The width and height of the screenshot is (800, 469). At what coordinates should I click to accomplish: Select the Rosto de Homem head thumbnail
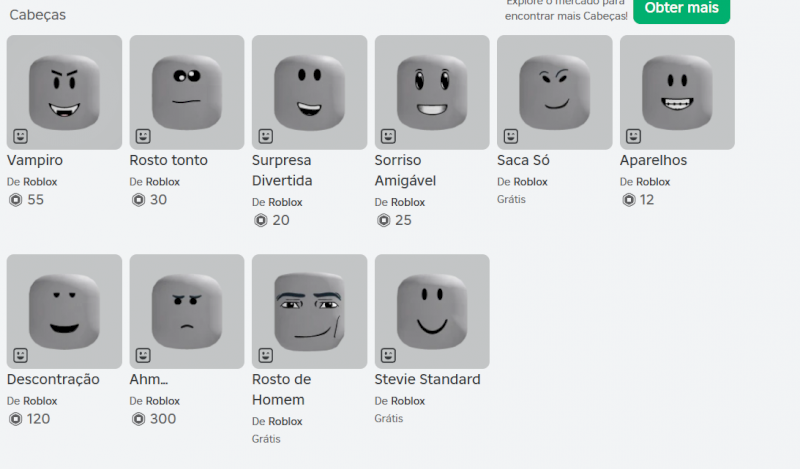pos(309,311)
